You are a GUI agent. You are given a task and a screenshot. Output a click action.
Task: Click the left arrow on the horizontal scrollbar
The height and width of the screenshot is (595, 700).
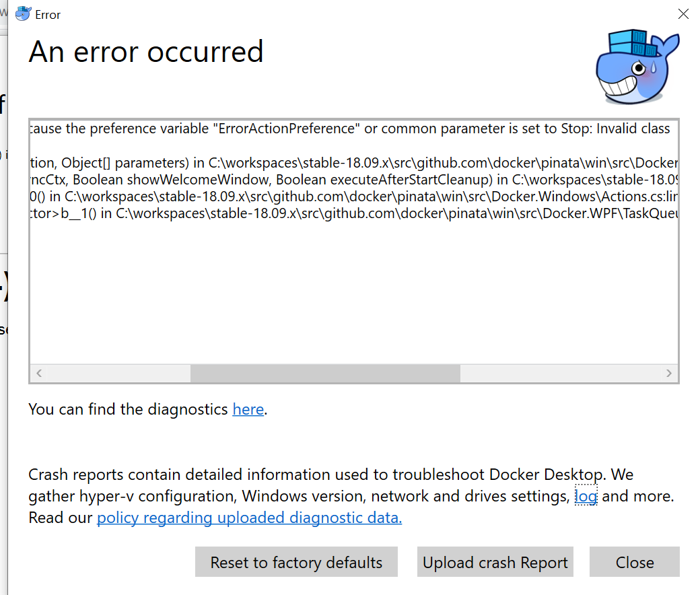38,373
